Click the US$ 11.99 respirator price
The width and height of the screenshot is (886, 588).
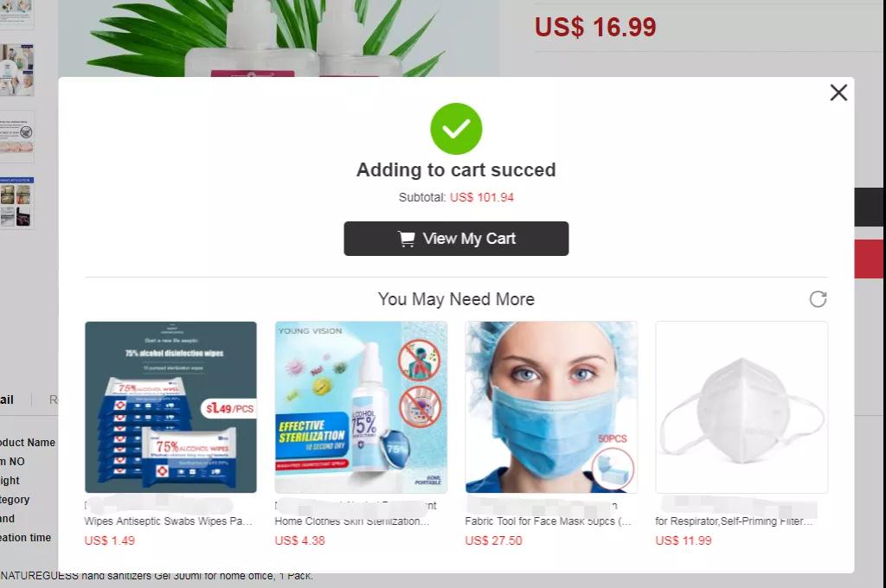tap(684, 540)
